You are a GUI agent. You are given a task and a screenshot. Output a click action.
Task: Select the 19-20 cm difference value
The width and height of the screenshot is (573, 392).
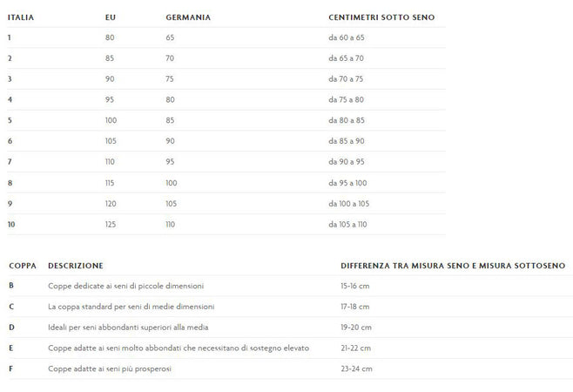tap(356, 328)
